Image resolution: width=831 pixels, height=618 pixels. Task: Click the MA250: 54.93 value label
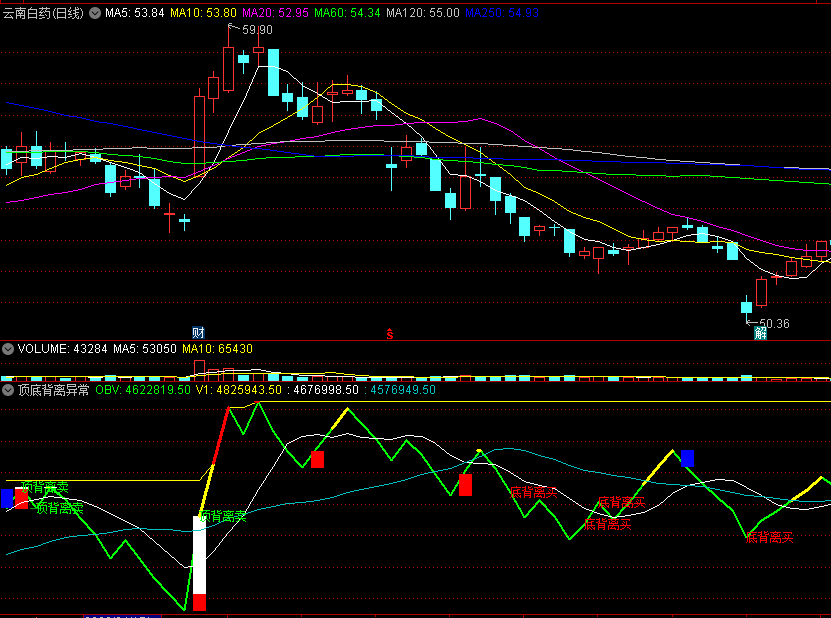coord(502,13)
